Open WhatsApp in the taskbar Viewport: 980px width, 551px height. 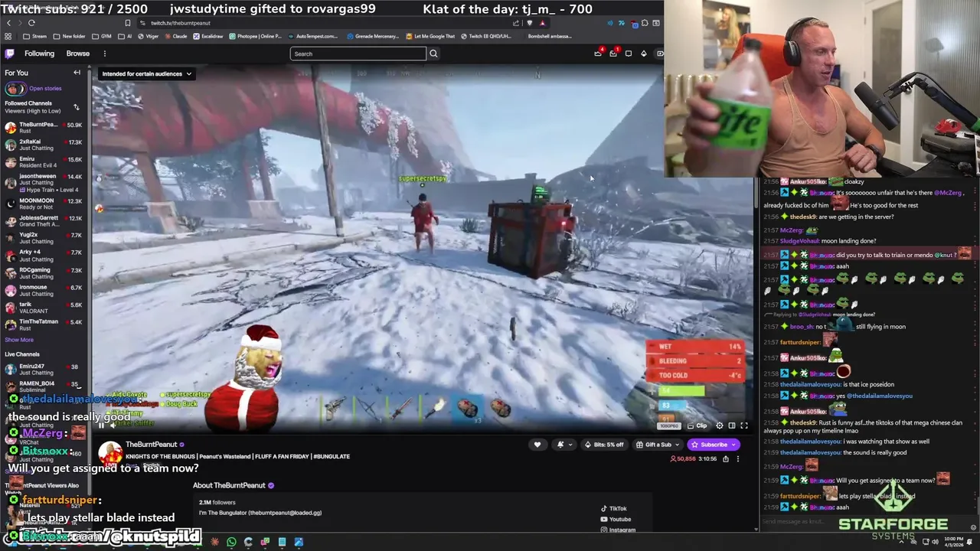(231, 542)
